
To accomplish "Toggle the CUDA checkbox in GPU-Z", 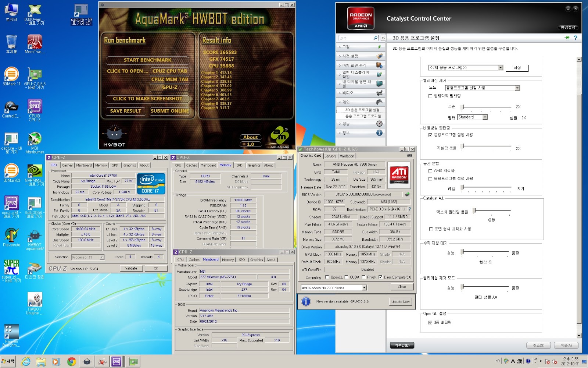I will click(x=347, y=277).
